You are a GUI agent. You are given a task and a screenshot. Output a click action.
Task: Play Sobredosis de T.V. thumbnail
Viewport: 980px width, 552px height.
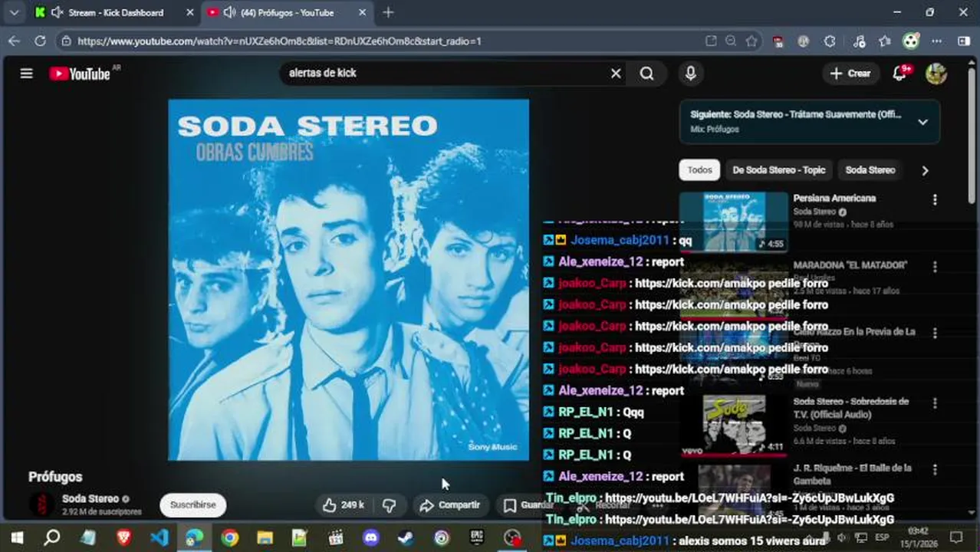coord(733,425)
